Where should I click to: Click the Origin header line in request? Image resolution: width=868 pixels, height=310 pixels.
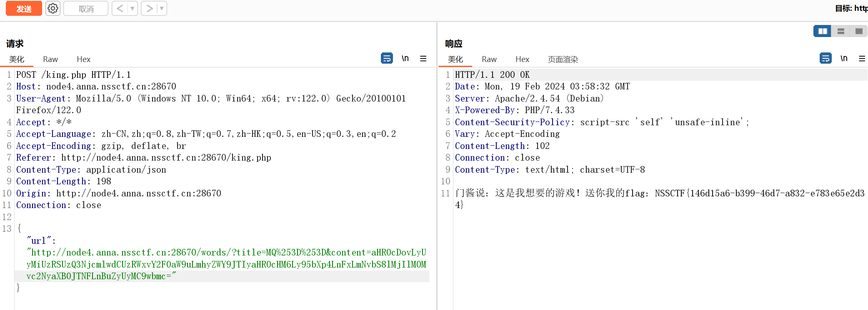tap(119, 193)
